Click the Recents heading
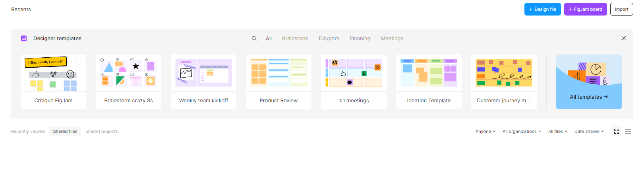Image resolution: width=644 pixels, height=195 pixels. 21,9
